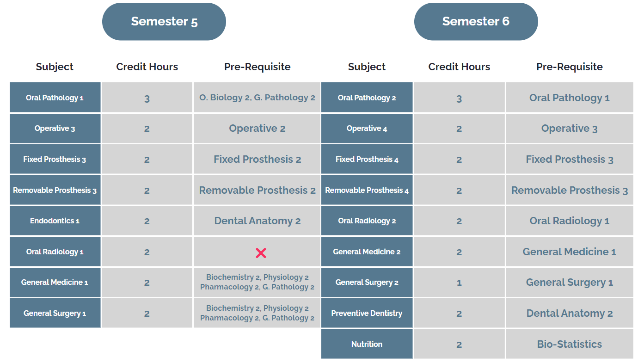Click the Removable Prosthesis 3 subject cell
The image size is (644, 363).
[55, 190]
